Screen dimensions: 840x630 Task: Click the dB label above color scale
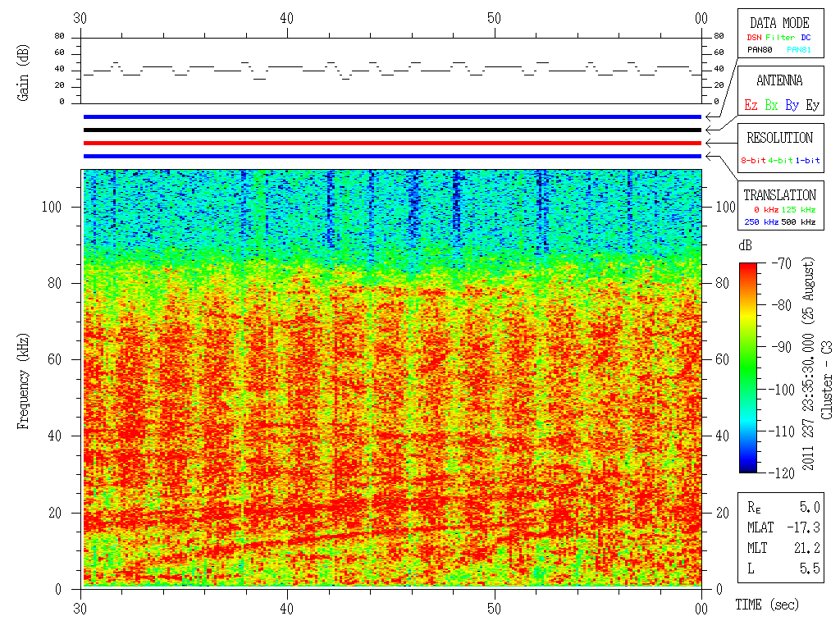(745, 245)
